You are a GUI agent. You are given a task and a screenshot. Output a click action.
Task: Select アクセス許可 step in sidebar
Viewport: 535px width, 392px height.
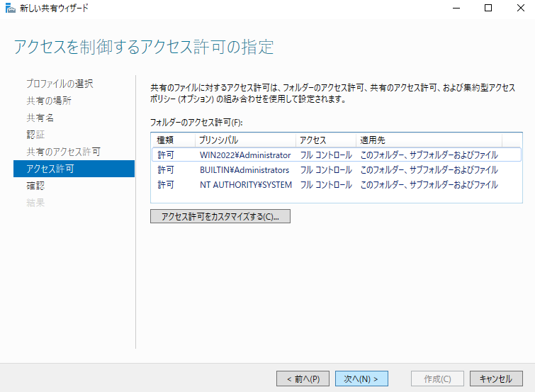point(50,169)
